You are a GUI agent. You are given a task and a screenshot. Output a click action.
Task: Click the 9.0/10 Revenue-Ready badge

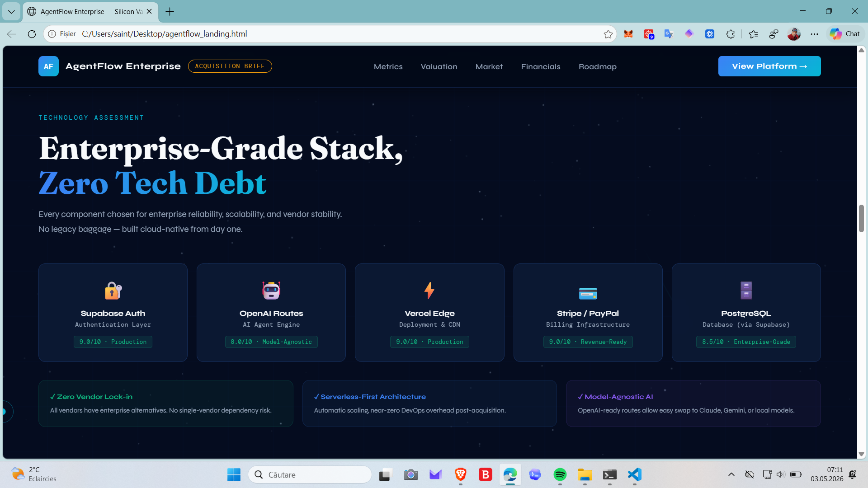pyautogui.click(x=588, y=342)
